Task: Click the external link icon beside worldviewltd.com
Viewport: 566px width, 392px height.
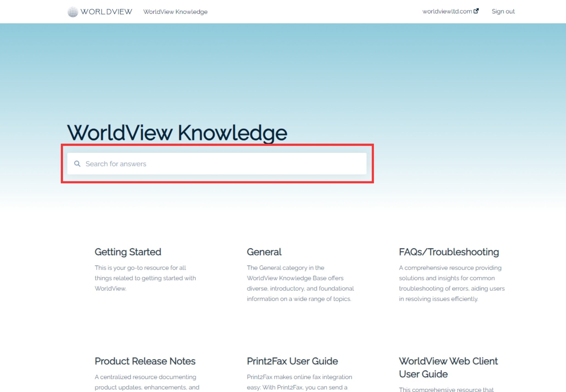Action: [x=476, y=11]
